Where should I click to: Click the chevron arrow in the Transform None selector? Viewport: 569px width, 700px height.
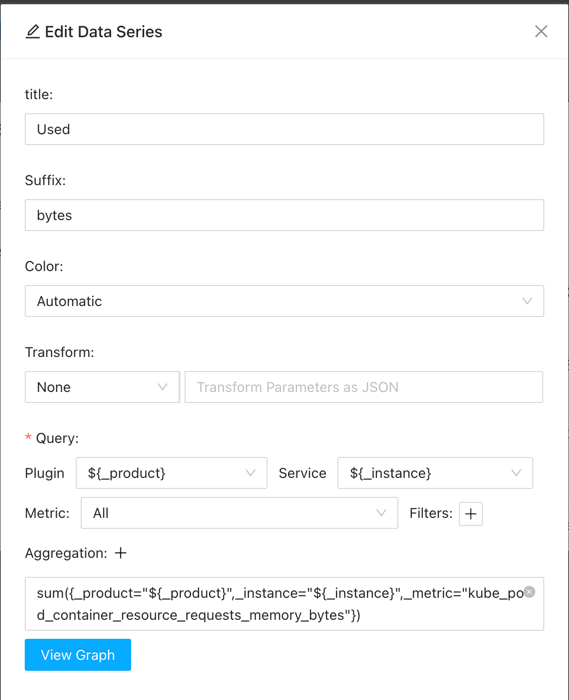pyautogui.click(x=162, y=387)
